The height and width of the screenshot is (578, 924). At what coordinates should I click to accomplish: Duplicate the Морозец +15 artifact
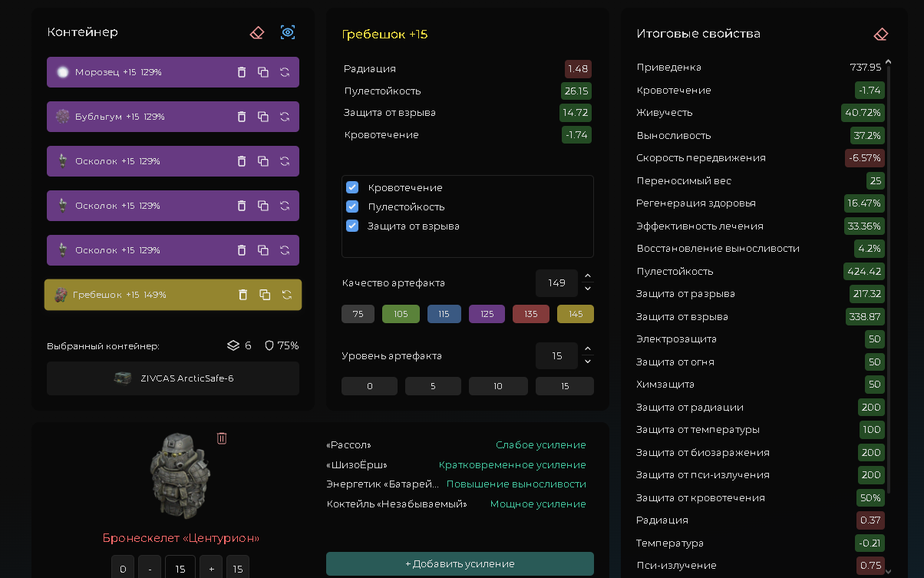click(x=263, y=72)
